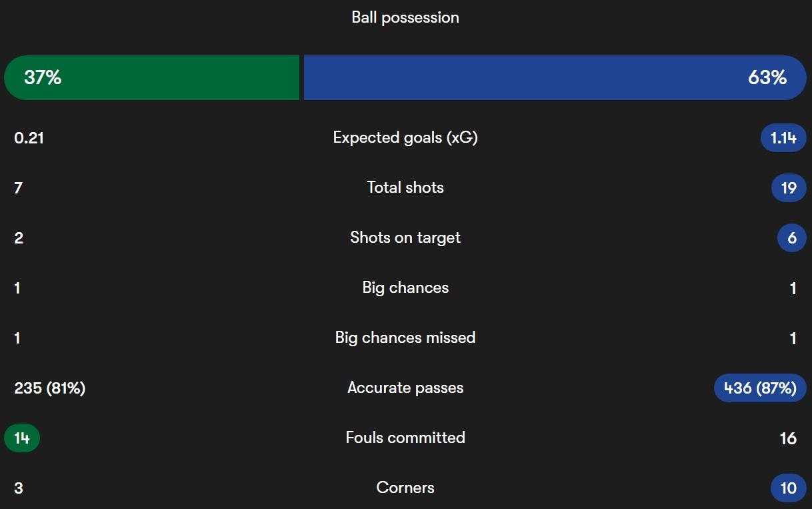The image size is (812, 509).
Task: Click the 436 (87%) accurate passes badge
Action: pyautogui.click(x=760, y=388)
